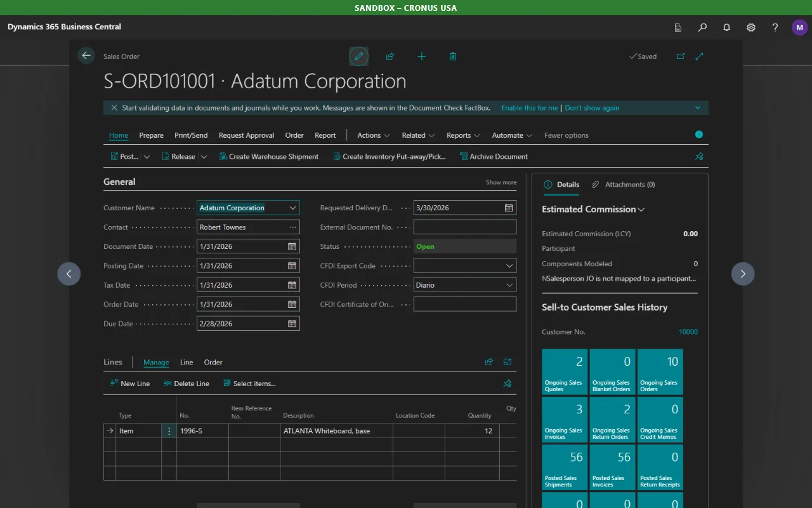The image size is (812, 508).
Task: Click the Archive Document button
Action: [x=494, y=157]
